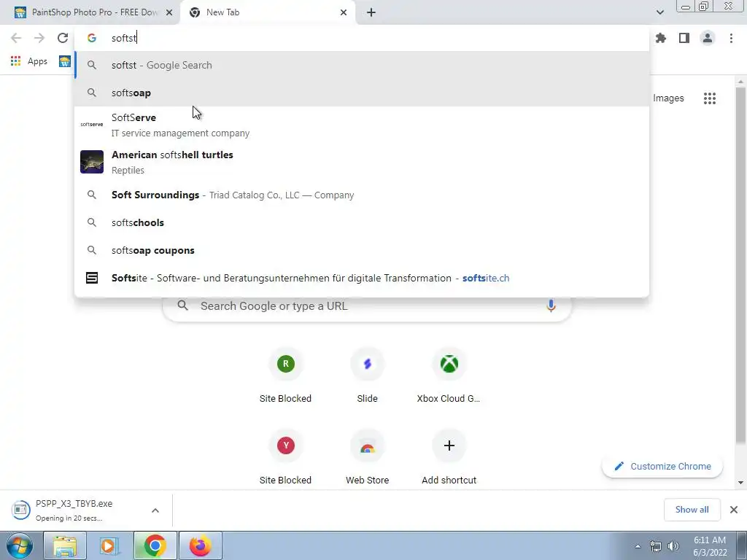
Task: Click the address bar containing 'softst'
Action: pyautogui.click(x=362, y=38)
